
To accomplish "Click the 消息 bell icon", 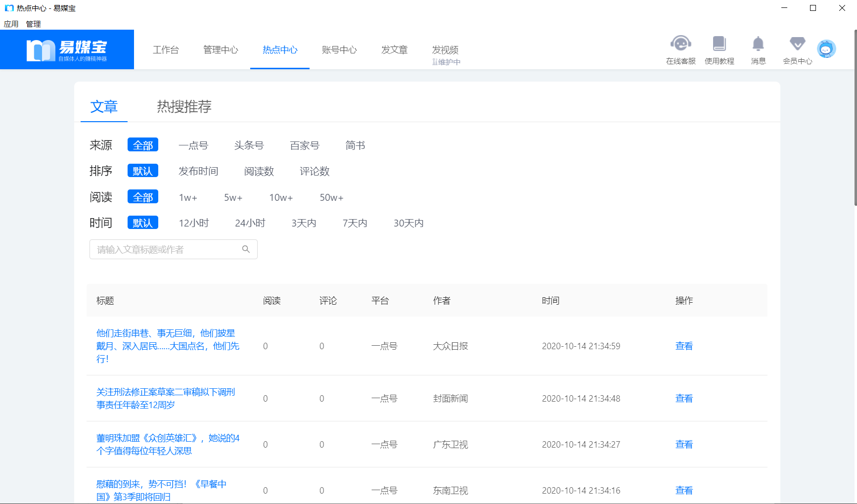I will [x=758, y=44].
